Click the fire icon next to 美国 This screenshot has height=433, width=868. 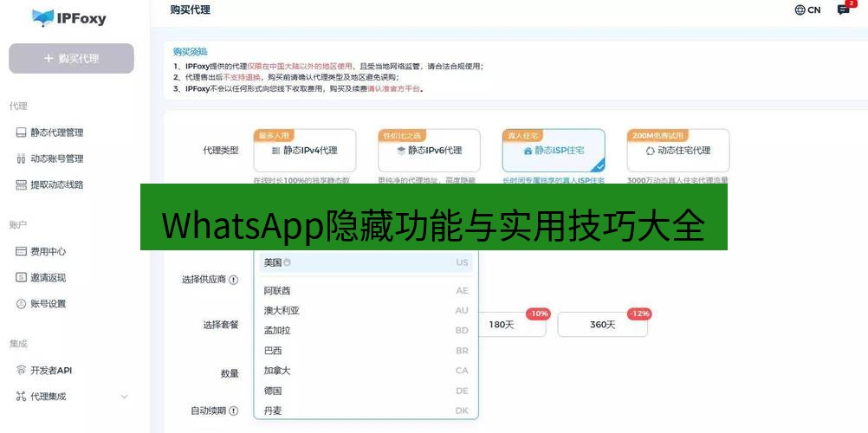[x=288, y=262]
